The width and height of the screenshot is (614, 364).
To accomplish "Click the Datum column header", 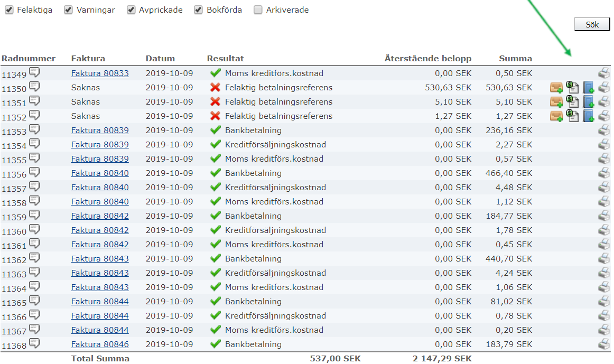I will (x=160, y=59).
